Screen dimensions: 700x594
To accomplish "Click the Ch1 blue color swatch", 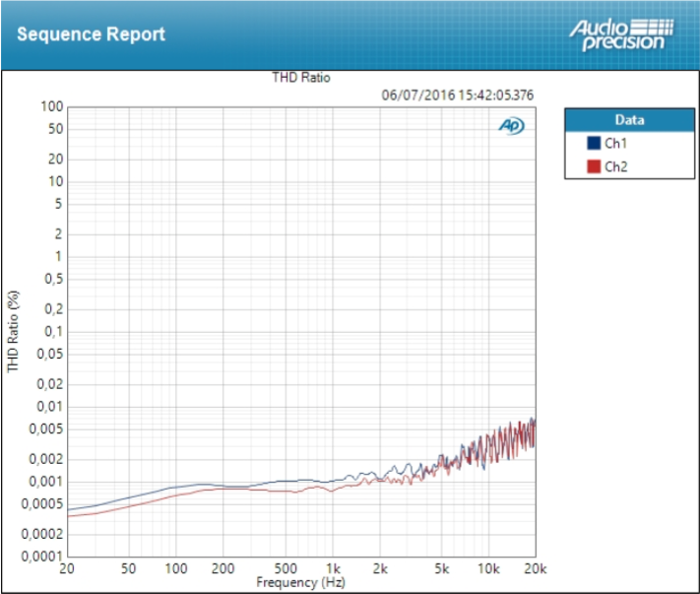I will point(594,143).
